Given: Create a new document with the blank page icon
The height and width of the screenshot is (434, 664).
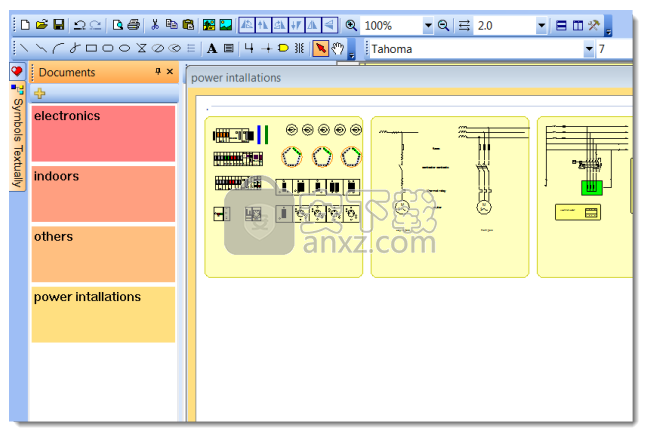Looking at the screenshot, I should 25,25.
